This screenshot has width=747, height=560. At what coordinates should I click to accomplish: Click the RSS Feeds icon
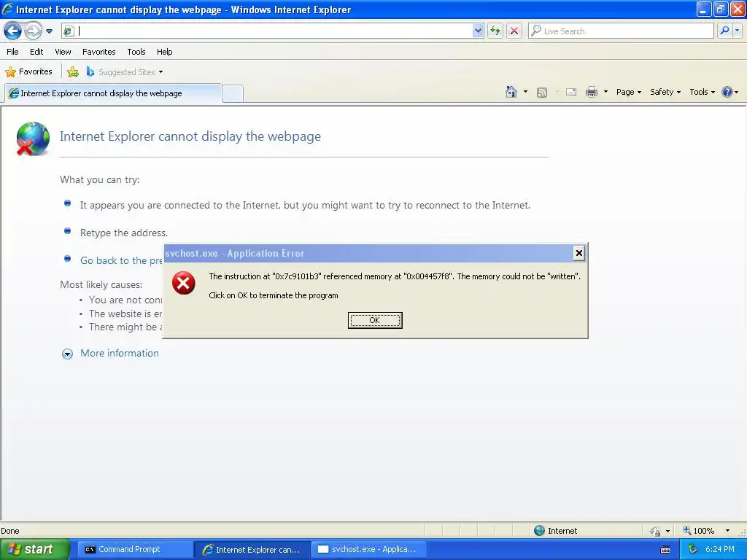pyautogui.click(x=542, y=93)
